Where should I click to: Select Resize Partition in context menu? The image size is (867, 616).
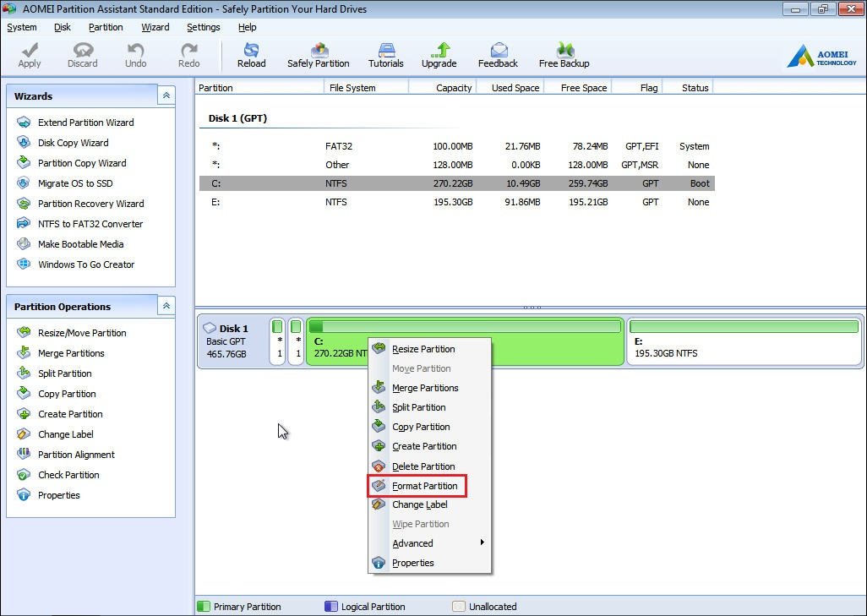tap(429, 349)
